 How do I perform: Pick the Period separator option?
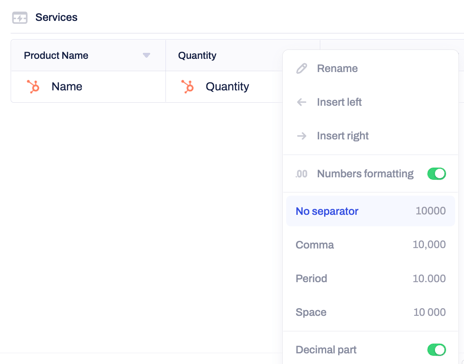pyautogui.click(x=370, y=278)
